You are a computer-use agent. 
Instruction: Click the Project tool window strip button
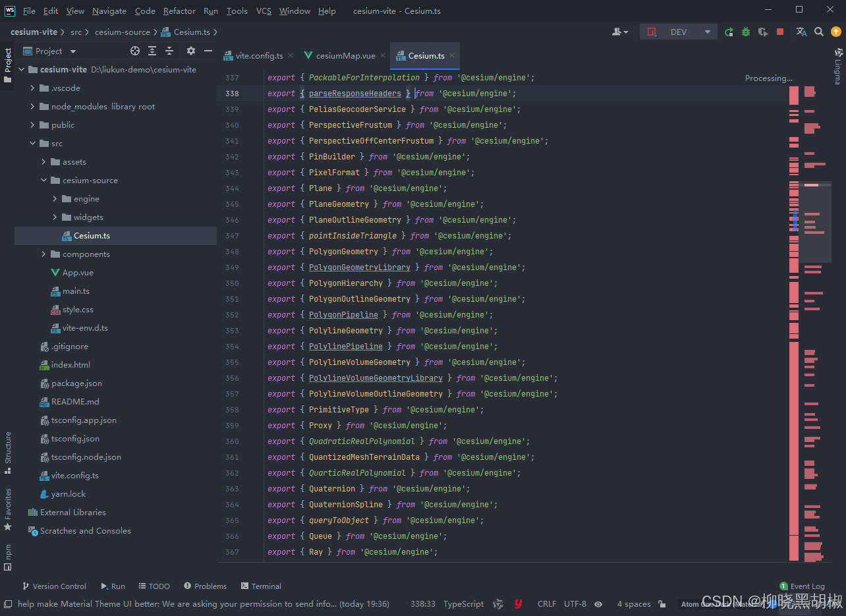(x=7, y=66)
